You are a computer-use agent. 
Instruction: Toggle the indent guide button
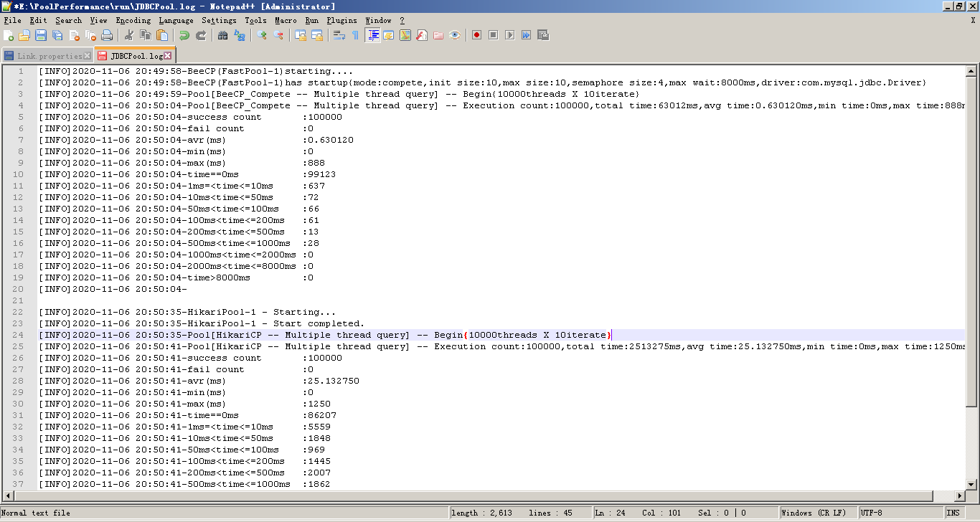pos(372,35)
